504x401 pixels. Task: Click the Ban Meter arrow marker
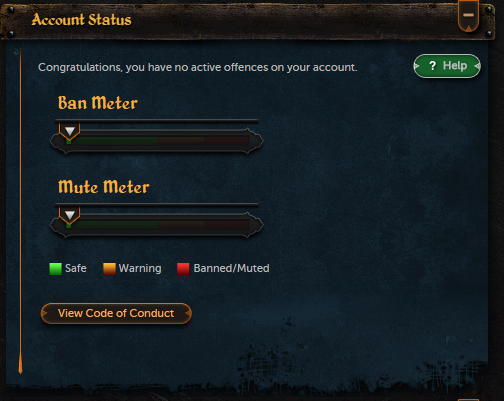[70, 131]
